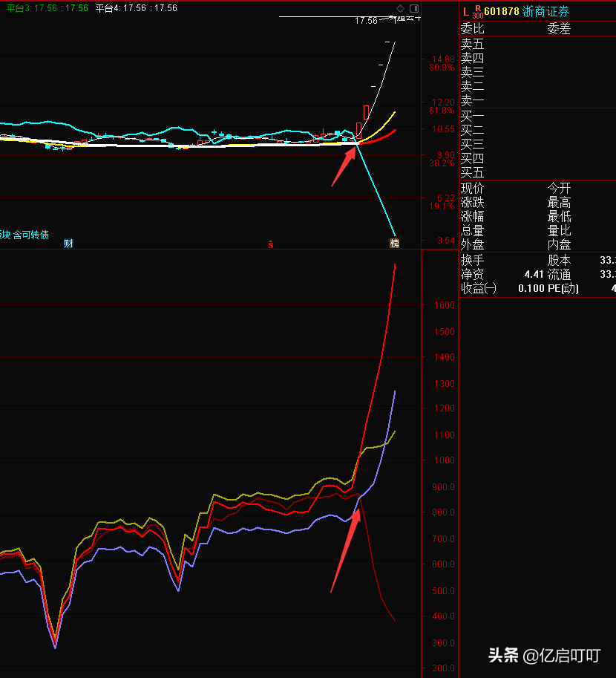The height and width of the screenshot is (678, 616).
Task: Select the 平台4 indicator label
Action: coord(108,8)
